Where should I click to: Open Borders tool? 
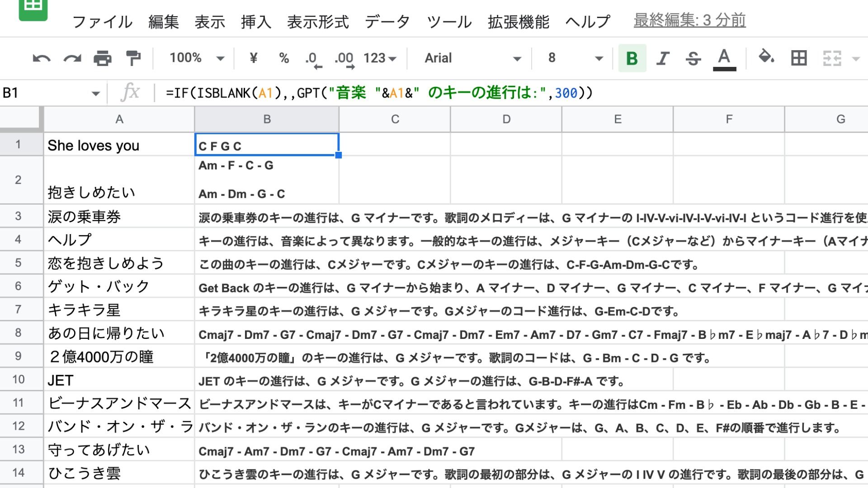click(799, 58)
